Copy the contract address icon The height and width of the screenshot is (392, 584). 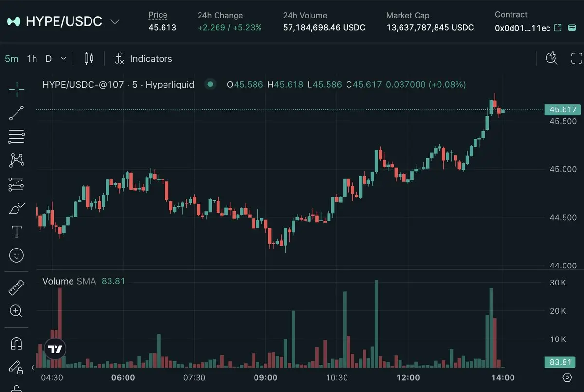point(571,28)
